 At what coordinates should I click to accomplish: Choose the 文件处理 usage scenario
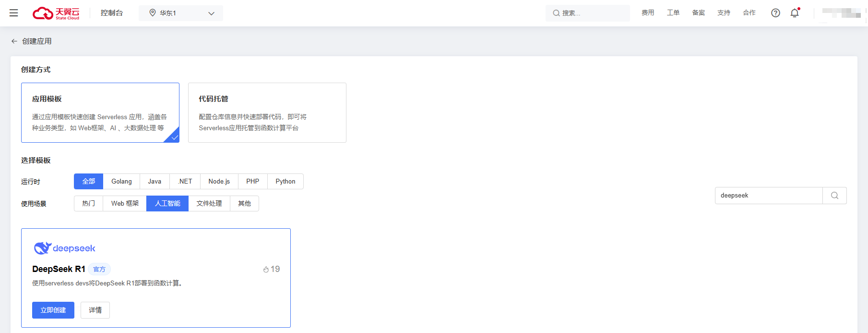[209, 203]
